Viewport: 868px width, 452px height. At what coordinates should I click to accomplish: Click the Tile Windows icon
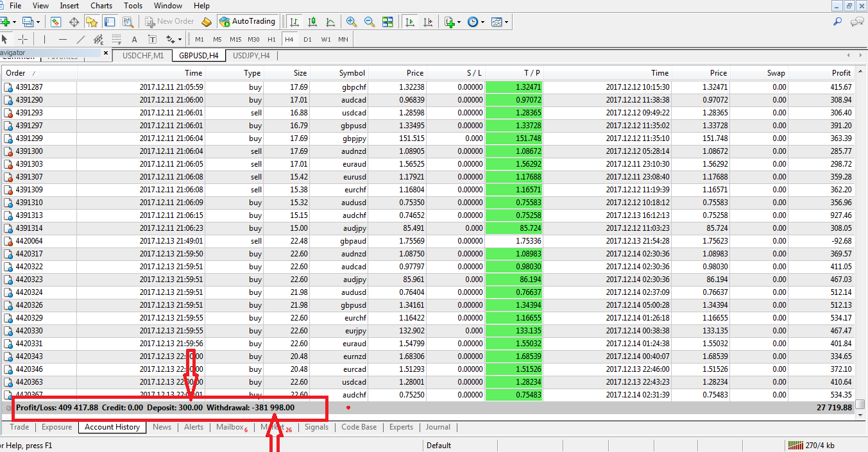pos(387,22)
